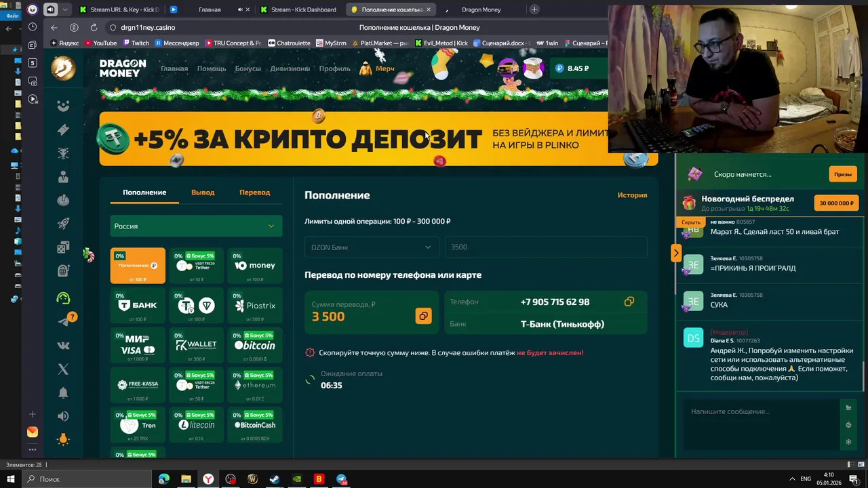Click the Призы button
The width and height of the screenshot is (868, 488).
[x=843, y=174]
